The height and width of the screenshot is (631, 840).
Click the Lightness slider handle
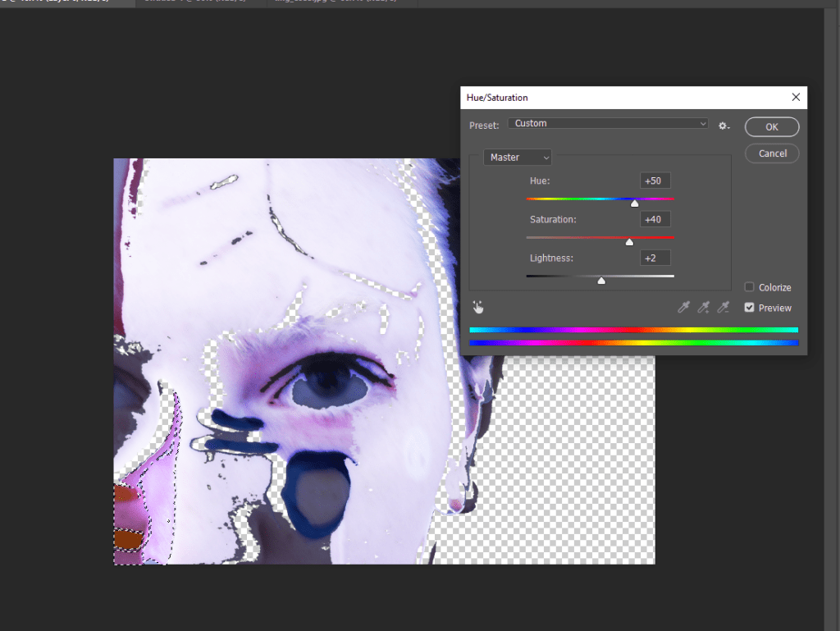click(x=601, y=281)
